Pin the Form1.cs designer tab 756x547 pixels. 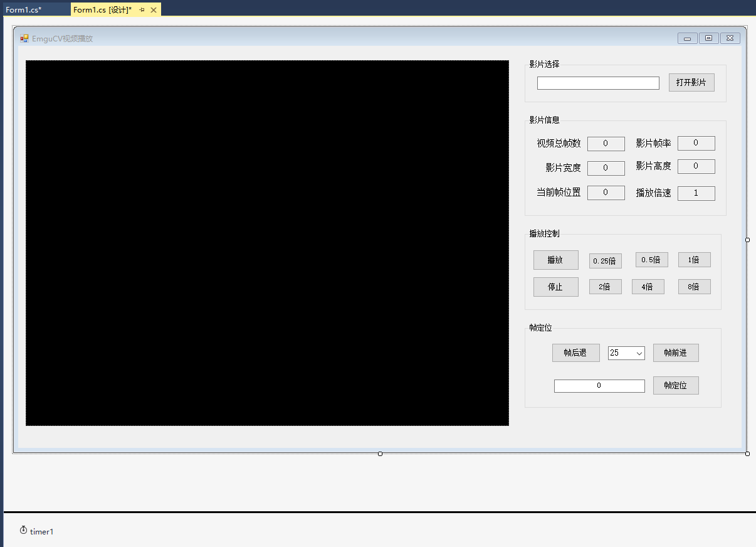[x=142, y=10]
